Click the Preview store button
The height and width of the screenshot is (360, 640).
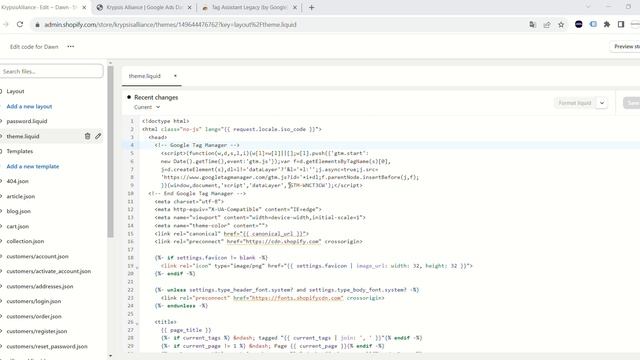pos(625,47)
